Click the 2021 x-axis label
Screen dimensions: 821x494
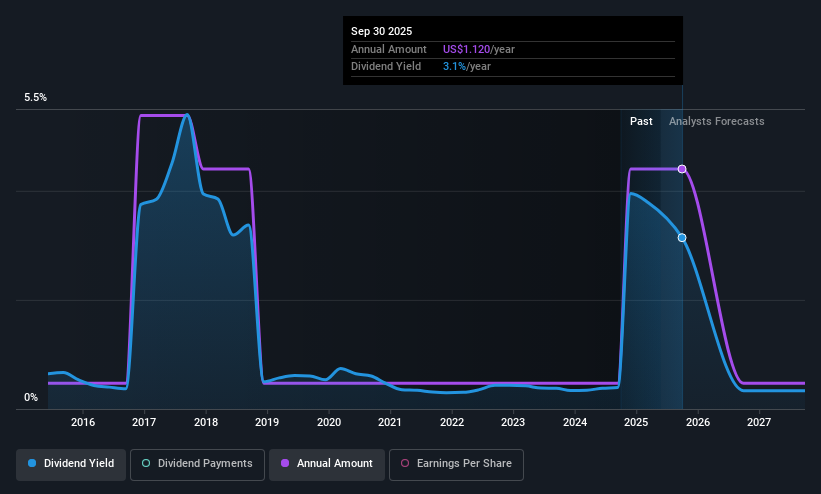390,422
